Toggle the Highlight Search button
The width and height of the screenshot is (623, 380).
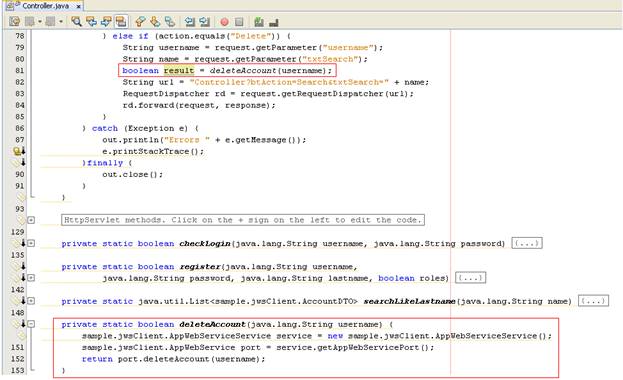point(121,21)
